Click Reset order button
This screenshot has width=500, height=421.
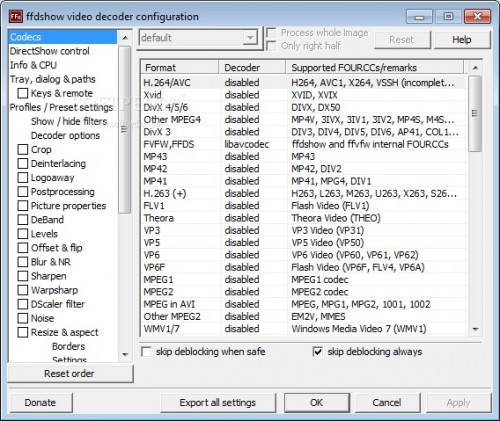click(x=70, y=374)
